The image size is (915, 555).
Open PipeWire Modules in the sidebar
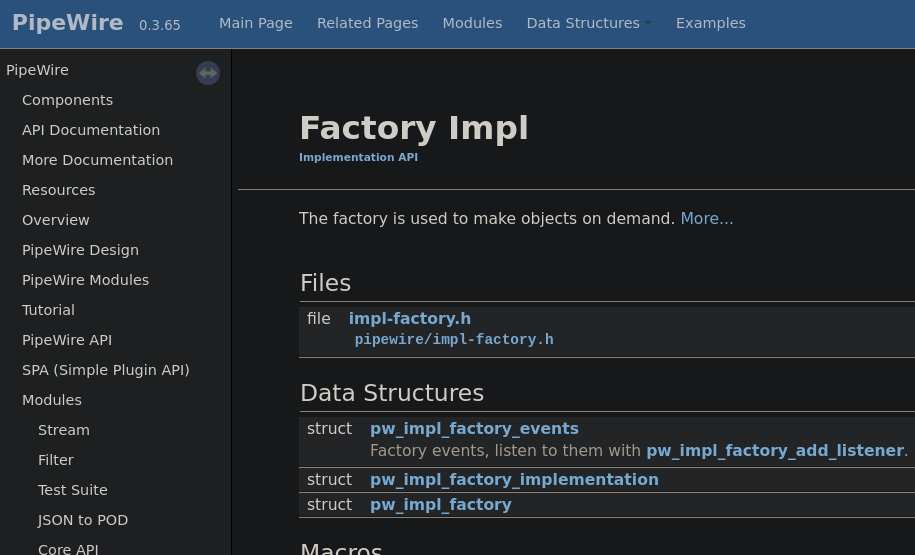coord(86,280)
